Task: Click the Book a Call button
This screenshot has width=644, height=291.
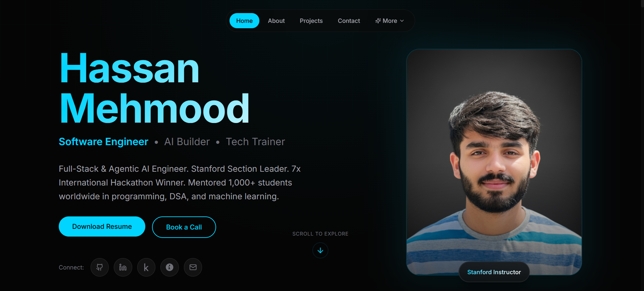Action: (184, 227)
